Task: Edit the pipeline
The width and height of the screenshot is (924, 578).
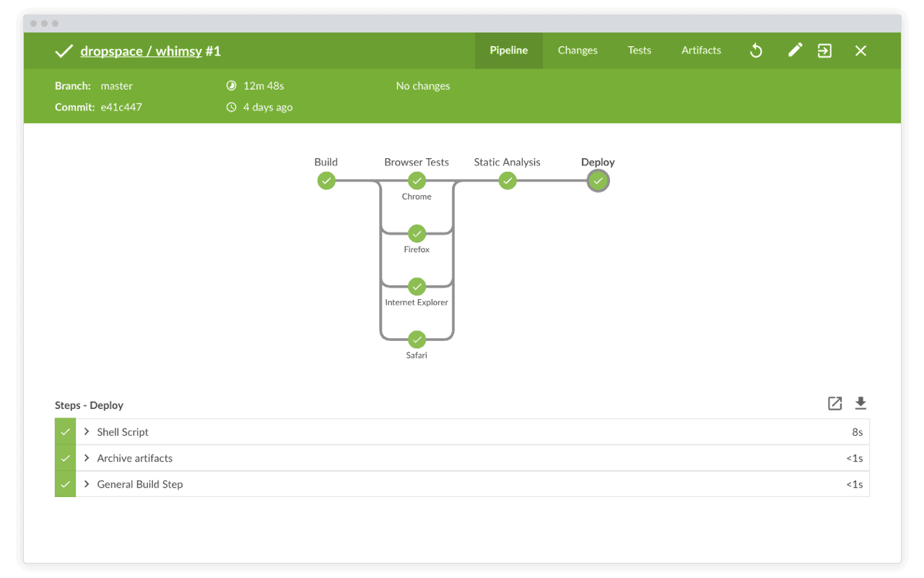Action: coord(794,51)
